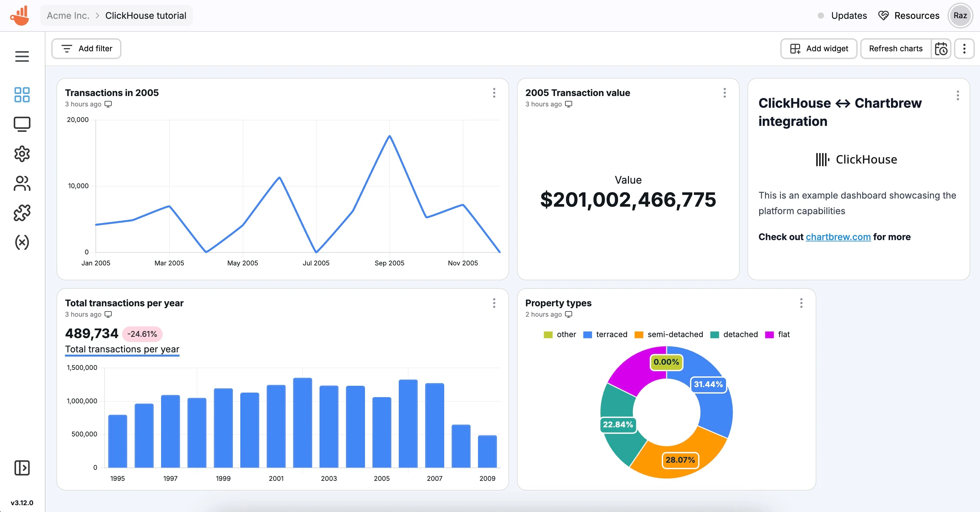Click the tallest bar for 2002
The width and height of the screenshot is (980, 512).
(x=302, y=423)
